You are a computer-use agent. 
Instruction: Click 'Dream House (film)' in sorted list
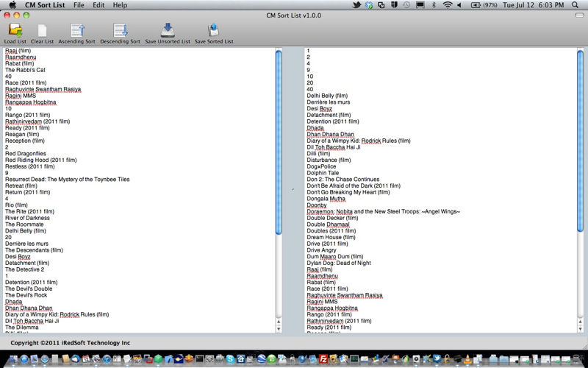(331, 237)
